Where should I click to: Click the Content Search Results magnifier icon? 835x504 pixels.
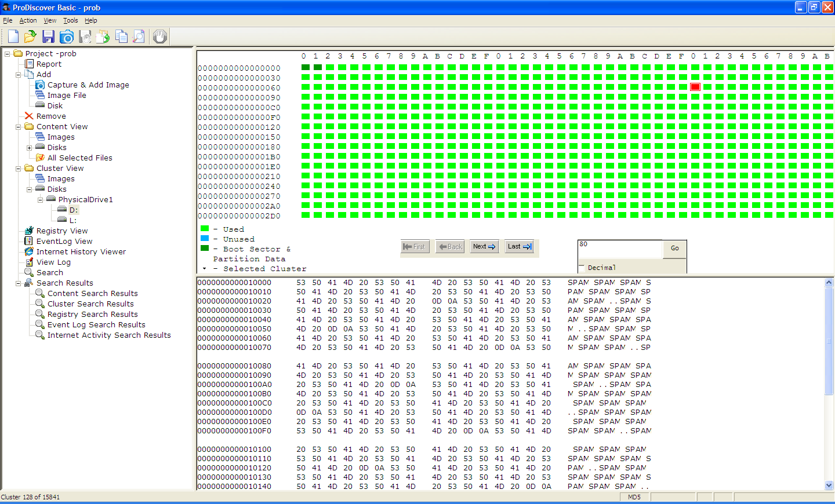(40, 293)
